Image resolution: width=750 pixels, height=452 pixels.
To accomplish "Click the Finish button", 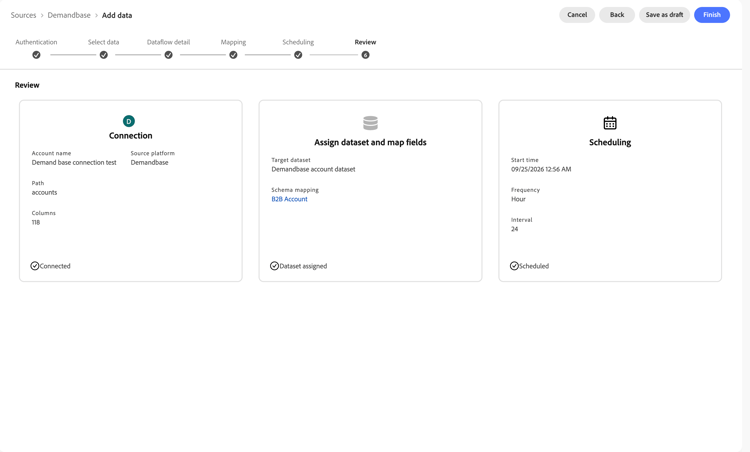I will pyautogui.click(x=712, y=15).
